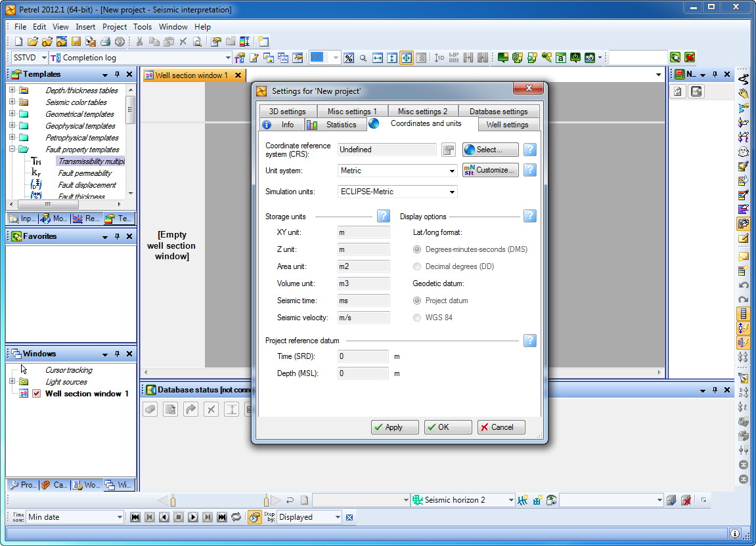The image size is (756, 546).
Task: Click the Depth (MSL) input field
Action: coord(363,373)
